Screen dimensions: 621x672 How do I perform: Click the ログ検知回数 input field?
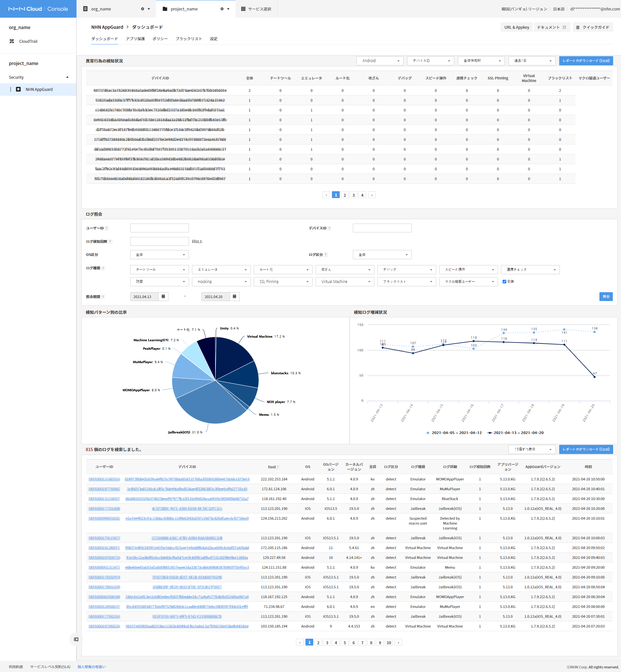[159, 242]
